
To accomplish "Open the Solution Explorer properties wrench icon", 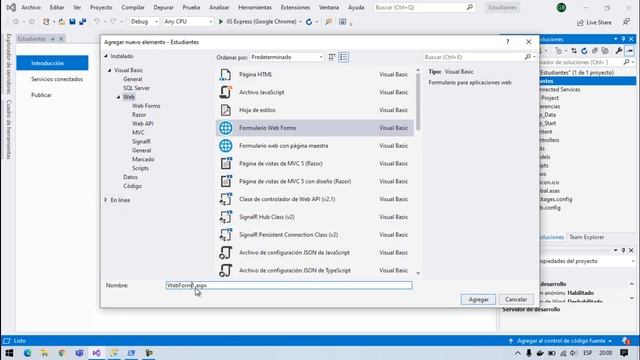I will pos(619,51).
